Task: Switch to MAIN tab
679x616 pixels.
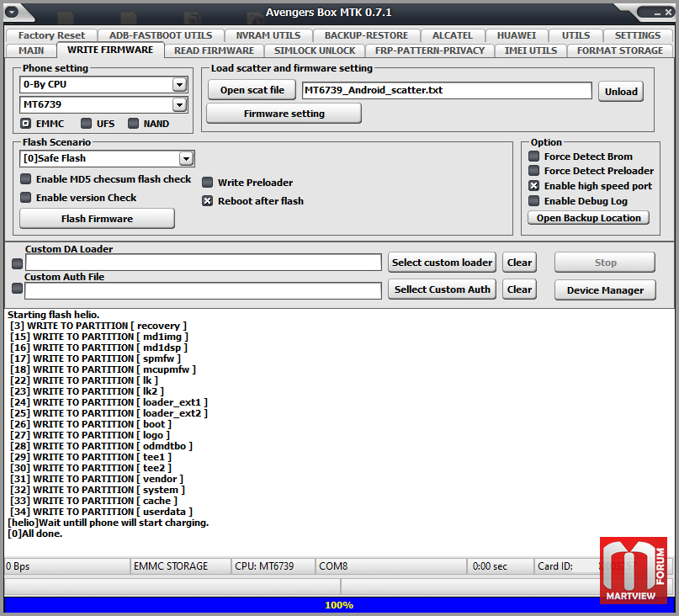Action: (31, 50)
